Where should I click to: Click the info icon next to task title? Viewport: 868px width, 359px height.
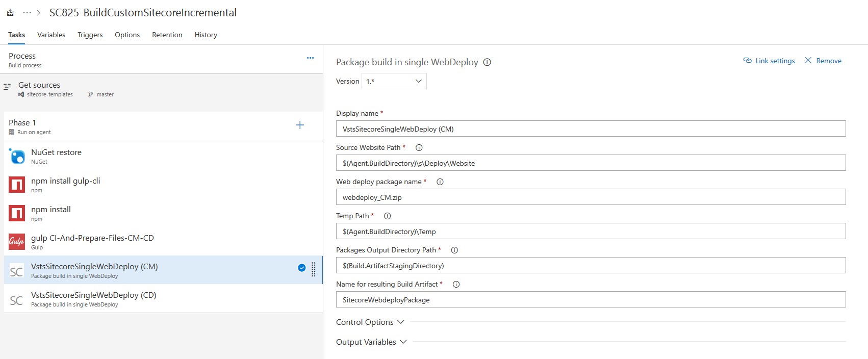point(487,62)
